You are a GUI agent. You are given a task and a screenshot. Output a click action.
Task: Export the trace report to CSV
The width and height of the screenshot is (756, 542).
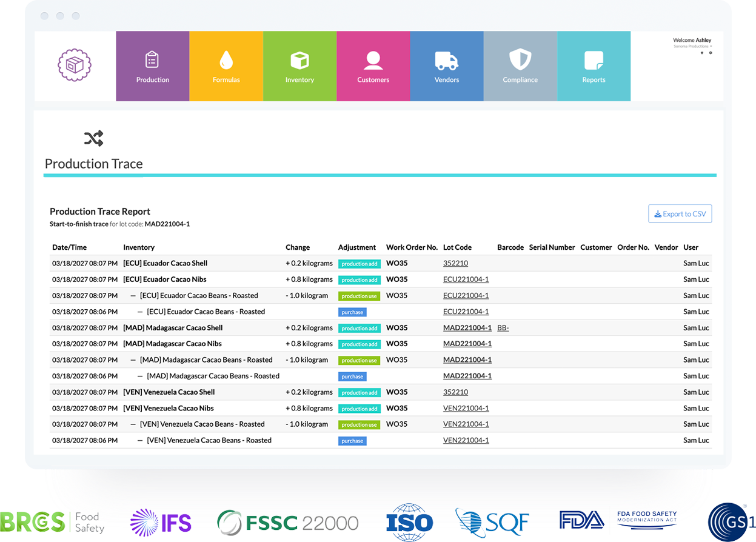680,214
